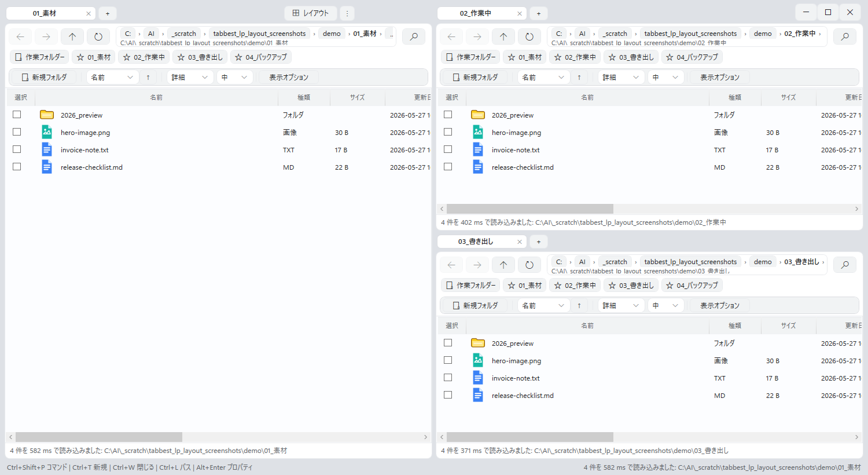Open 名前 sort dropdown in 03_書き出し pane
868x475 pixels.
[x=543, y=305]
